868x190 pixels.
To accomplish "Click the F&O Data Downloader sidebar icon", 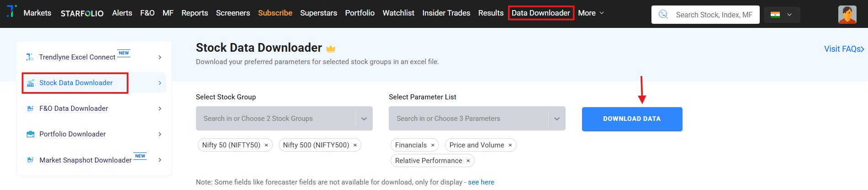I will point(31,109).
